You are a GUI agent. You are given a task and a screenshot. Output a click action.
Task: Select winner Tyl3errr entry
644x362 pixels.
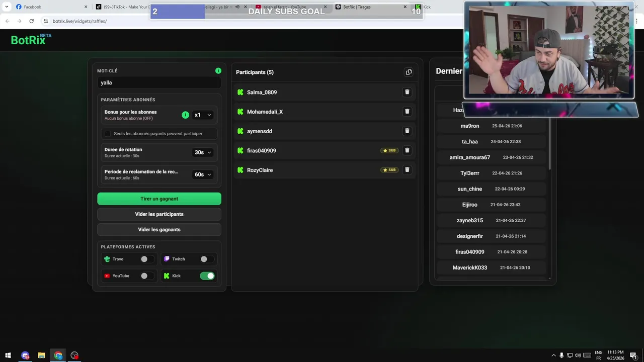(x=491, y=173)
